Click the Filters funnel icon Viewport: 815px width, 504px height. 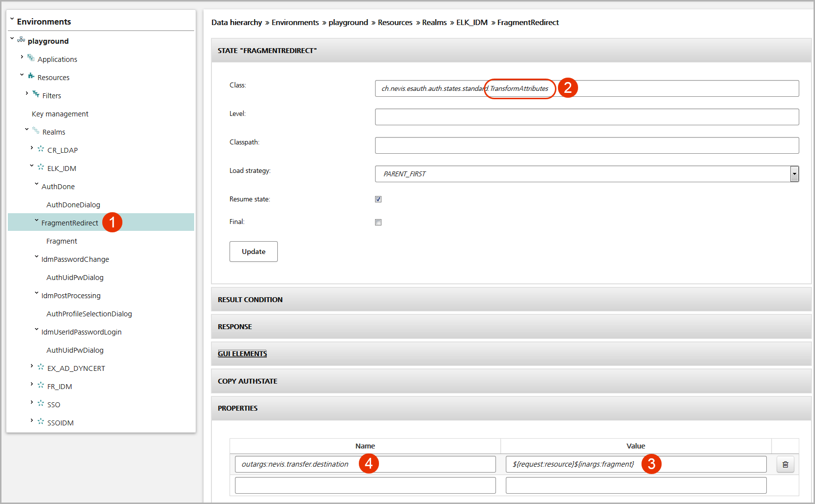point(36,94)
